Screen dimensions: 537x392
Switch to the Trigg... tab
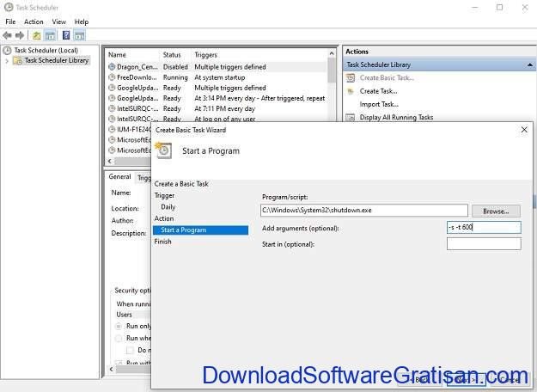coord(143,178)
